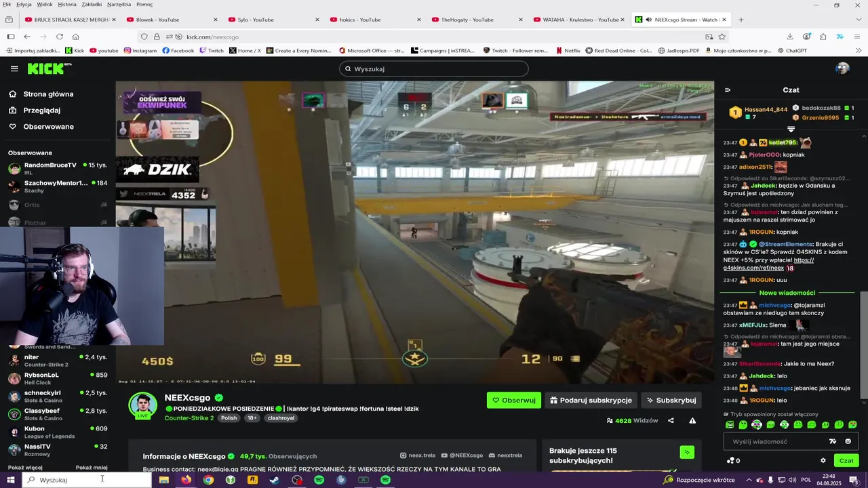Open the niter channel in the sidebar
This screenshot has height=488, width=868.
point(58,360)
